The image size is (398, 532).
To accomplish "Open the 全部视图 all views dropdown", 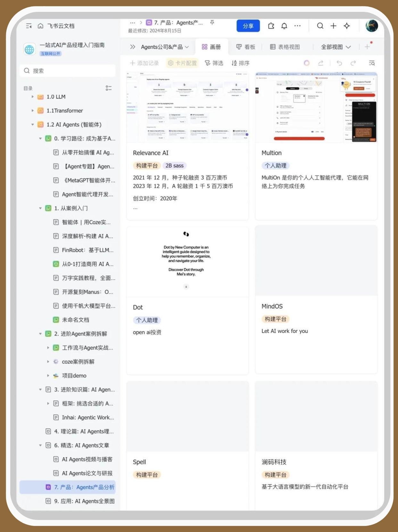I will point(336,47).
